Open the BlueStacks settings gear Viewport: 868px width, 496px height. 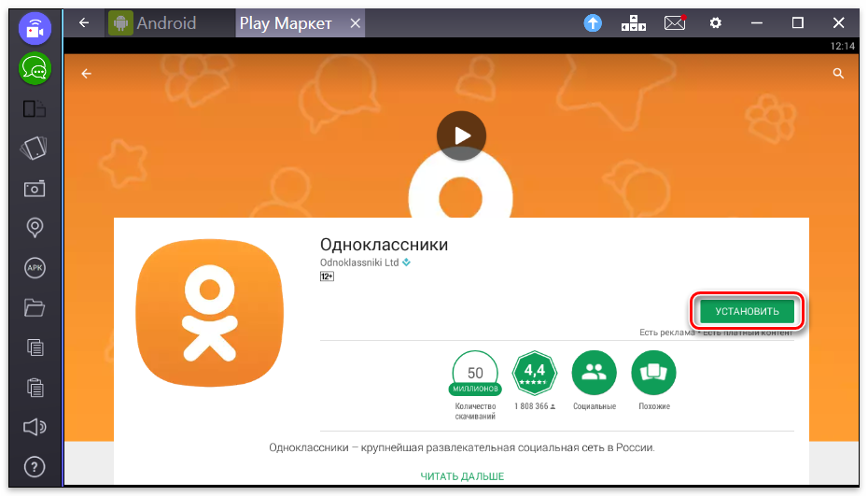point(716,23)
